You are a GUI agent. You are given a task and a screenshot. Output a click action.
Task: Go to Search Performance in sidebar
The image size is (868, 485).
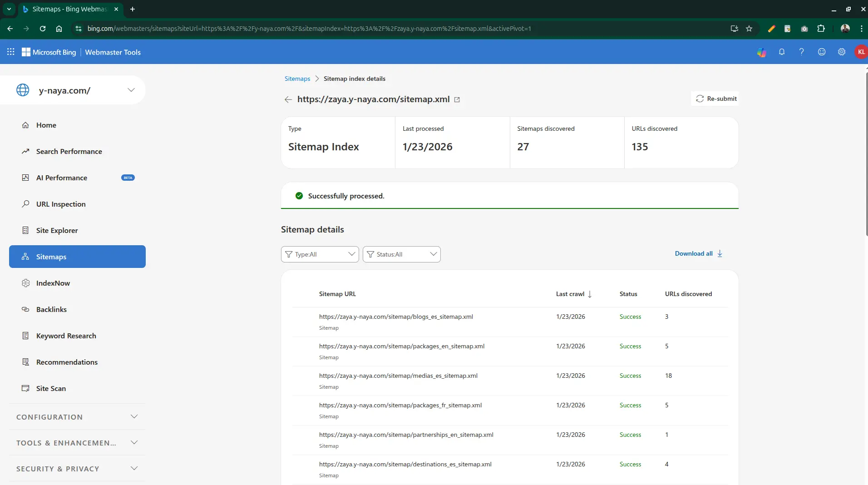point(69,151)
